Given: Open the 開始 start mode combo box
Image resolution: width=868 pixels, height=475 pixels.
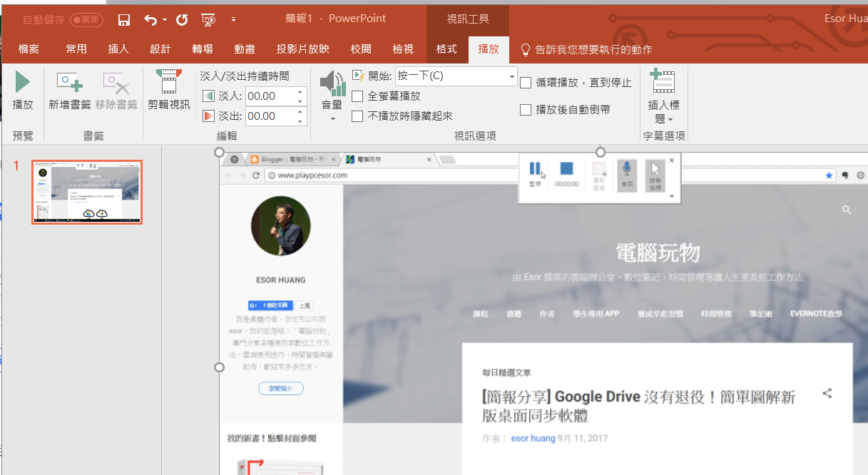Looking at the screenshot, I should click(456, 76).
